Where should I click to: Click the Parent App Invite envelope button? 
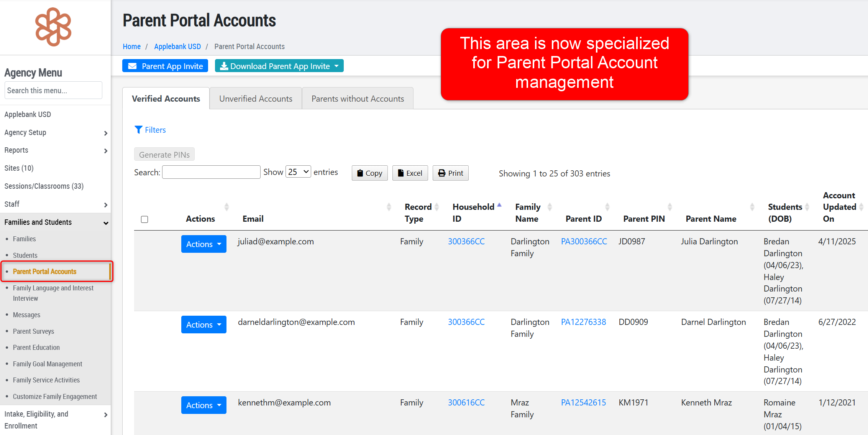click(x=165, y=66)
